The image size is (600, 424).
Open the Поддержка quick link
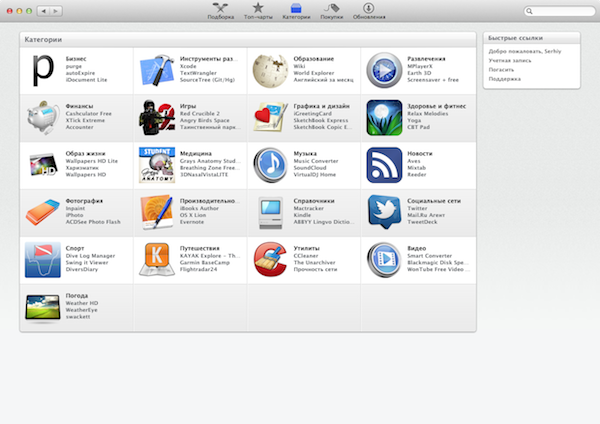[504, 79]
